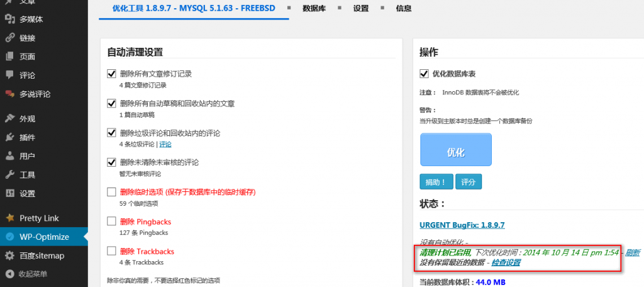This screenshot has height=287, width=644.
Task: Open 外观 appearance brush icon
Action: point(9,118)
